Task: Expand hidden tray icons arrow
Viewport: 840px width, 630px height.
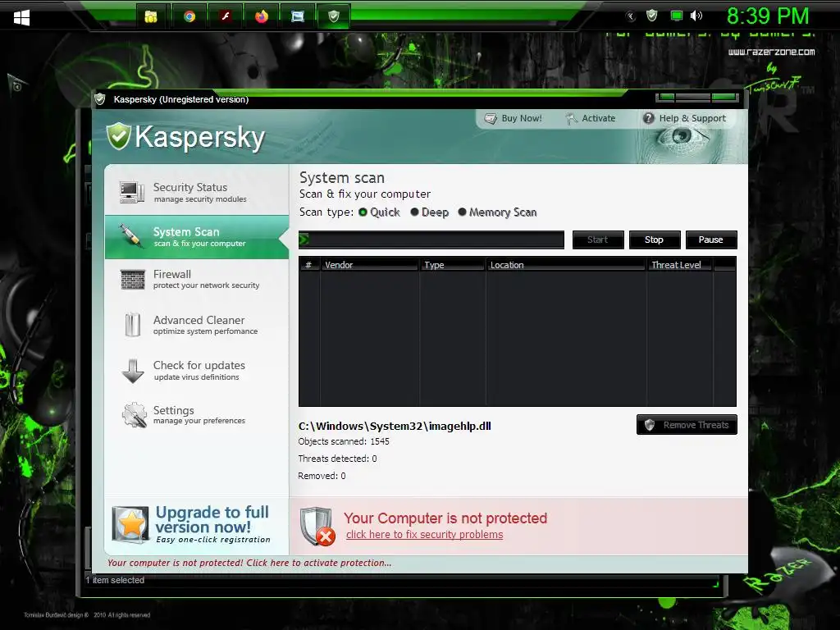Action: point(631,16)
